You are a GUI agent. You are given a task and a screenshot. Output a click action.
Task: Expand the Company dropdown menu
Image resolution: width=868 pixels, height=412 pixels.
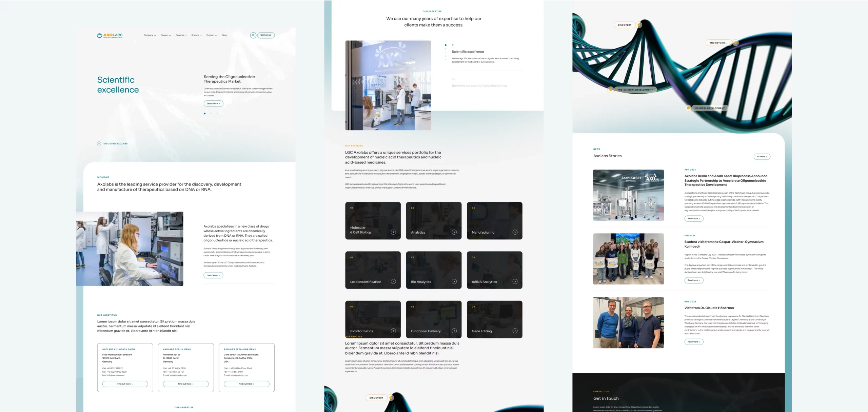point(150,35)
